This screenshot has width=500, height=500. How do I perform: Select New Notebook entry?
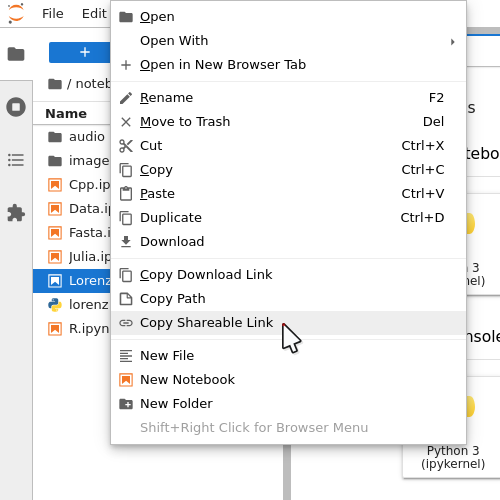pos(288,380)
